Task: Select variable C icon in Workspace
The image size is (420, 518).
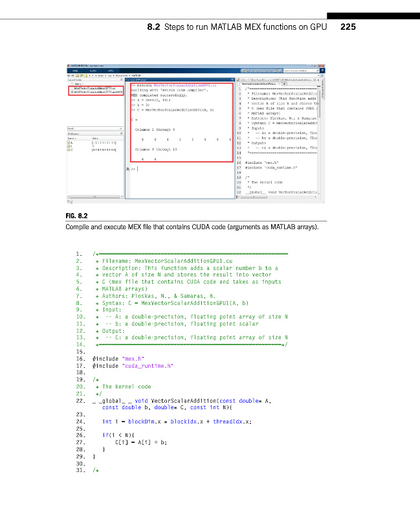Action: coord(69,149)
